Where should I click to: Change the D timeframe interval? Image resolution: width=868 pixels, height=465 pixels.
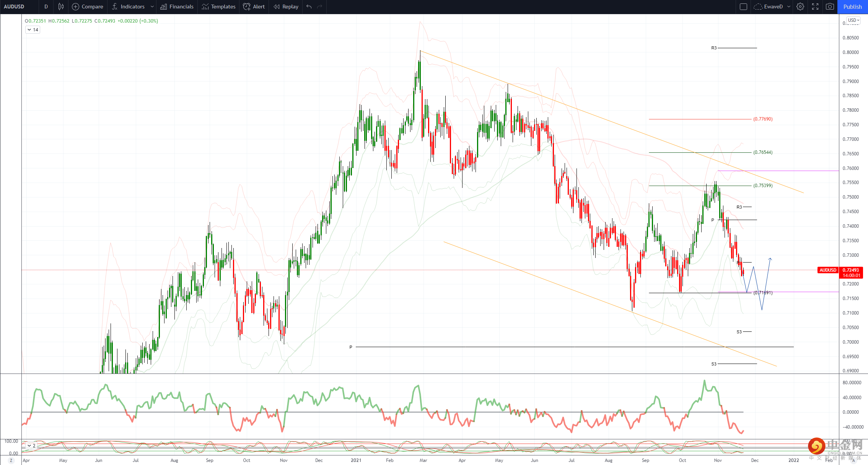(46, 7)
